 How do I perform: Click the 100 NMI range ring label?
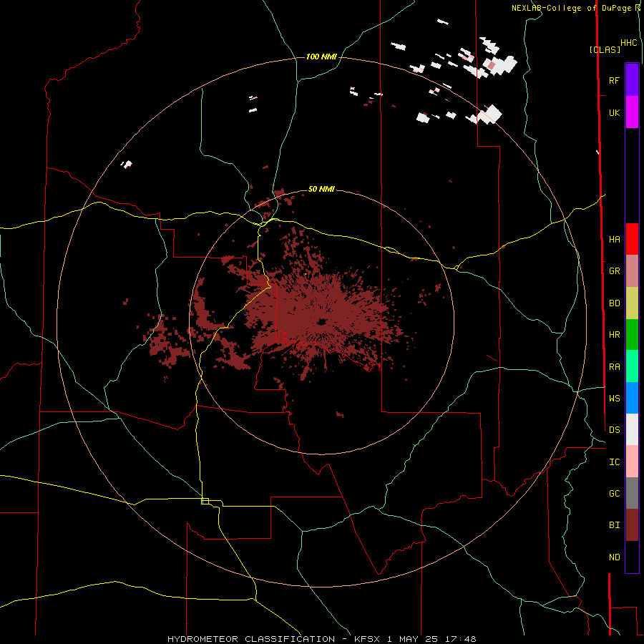(321, 57)
